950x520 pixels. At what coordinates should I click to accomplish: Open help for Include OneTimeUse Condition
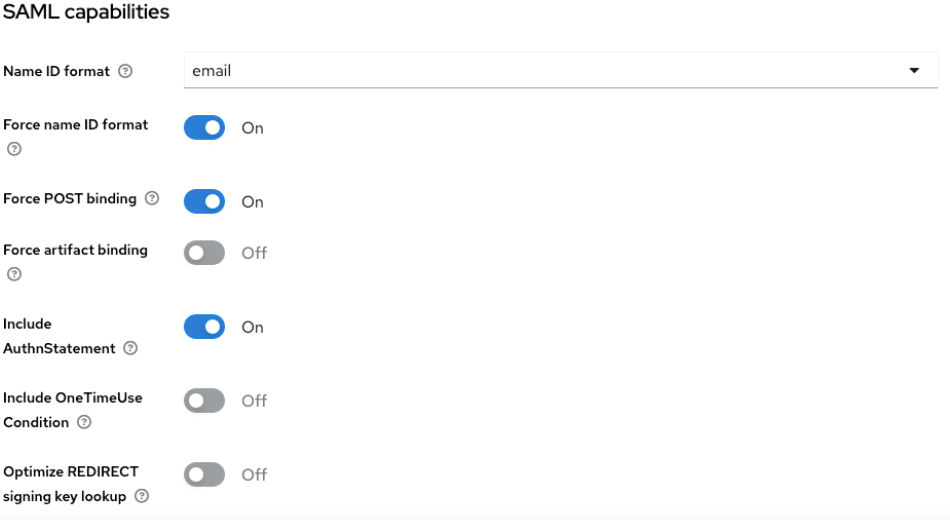pyautogui.click(x=84, y=422)
